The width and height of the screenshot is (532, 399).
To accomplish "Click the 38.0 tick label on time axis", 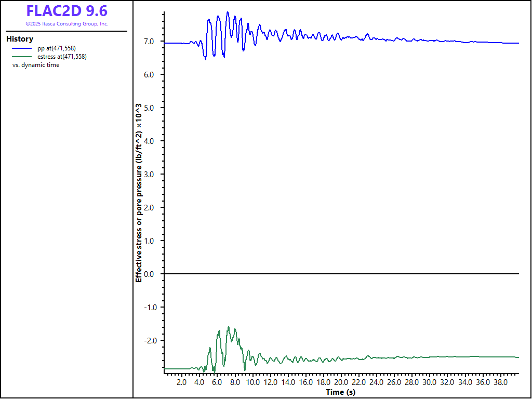I will [x=500, y=382].
